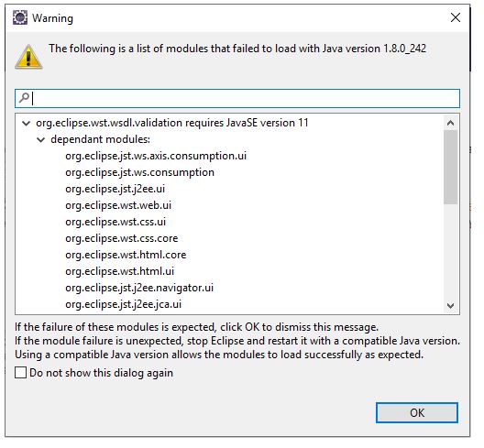Click the yellow warning triangle icon
The width and height of the screenshot is (484, 448).
coord(28,57)
